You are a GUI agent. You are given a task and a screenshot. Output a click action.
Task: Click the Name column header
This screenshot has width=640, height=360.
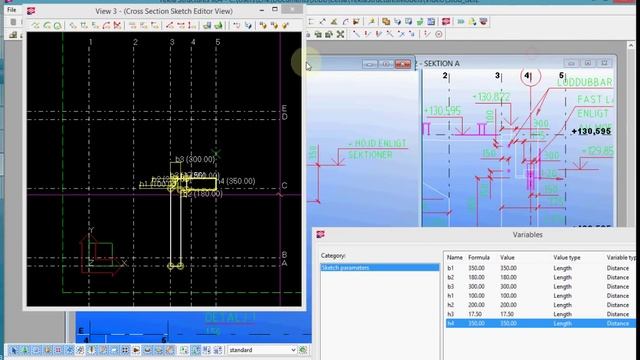(x=454, y=258)
